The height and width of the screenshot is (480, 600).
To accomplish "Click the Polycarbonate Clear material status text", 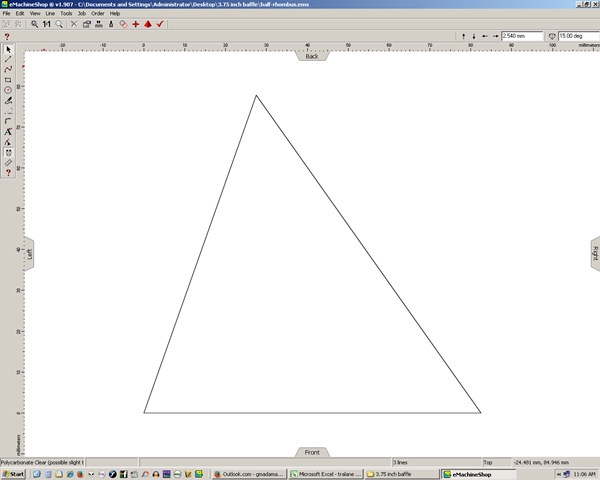I will point(42,462).
